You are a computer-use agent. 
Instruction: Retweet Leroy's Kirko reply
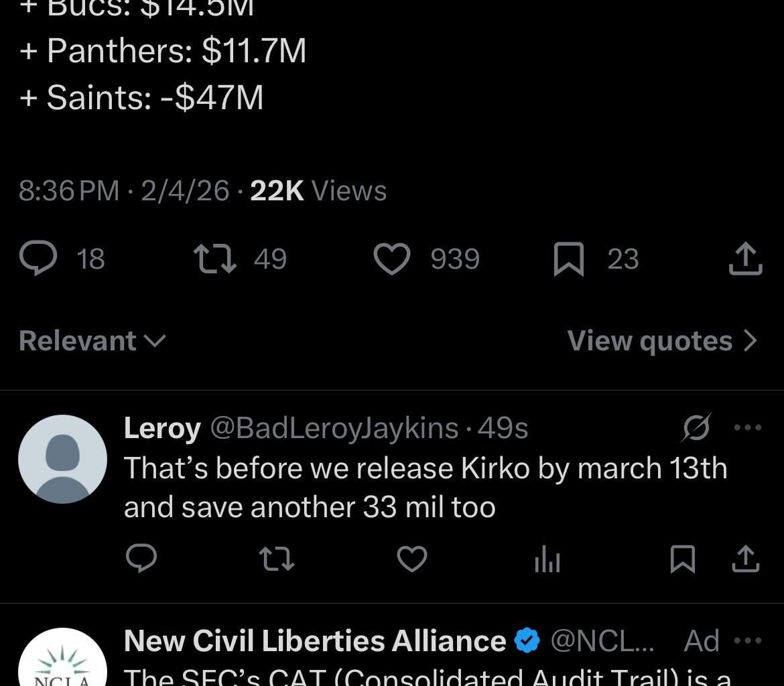pyautogui.click(x=276, y=559)
